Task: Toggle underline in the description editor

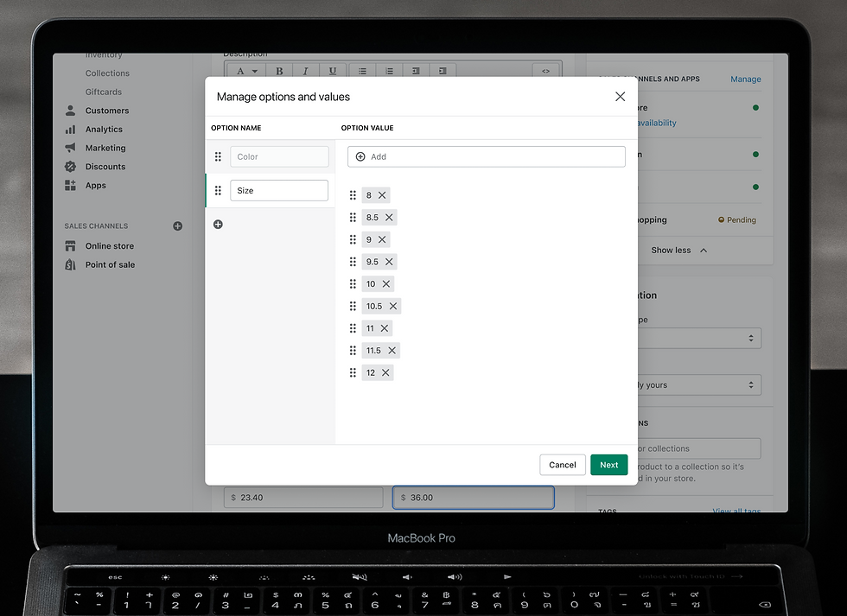Action: (x=332, y=71)
